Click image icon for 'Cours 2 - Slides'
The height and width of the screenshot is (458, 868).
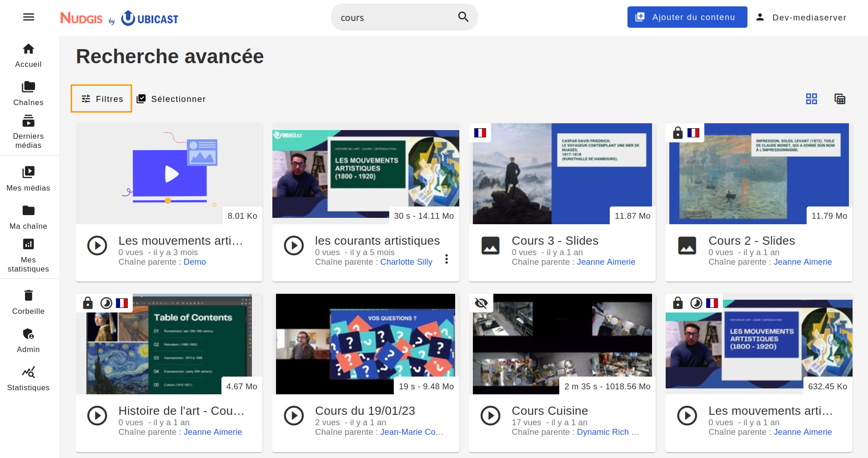(687, 246)
